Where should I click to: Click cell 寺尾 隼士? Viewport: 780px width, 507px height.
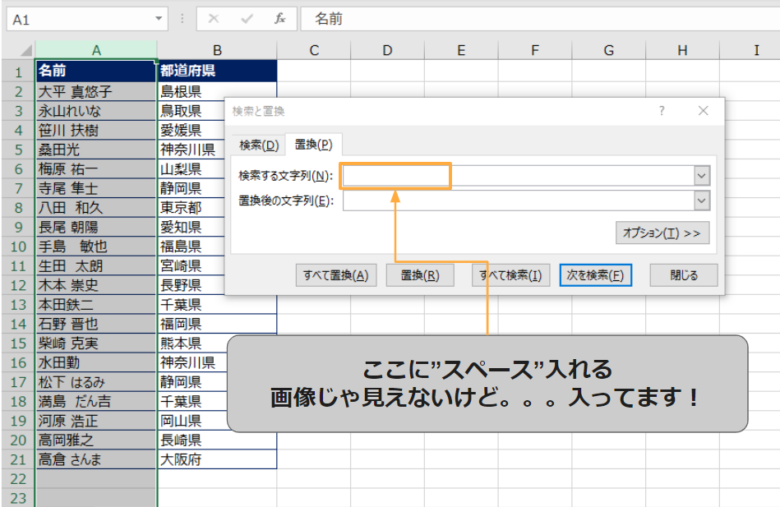[x=96, y=189]
